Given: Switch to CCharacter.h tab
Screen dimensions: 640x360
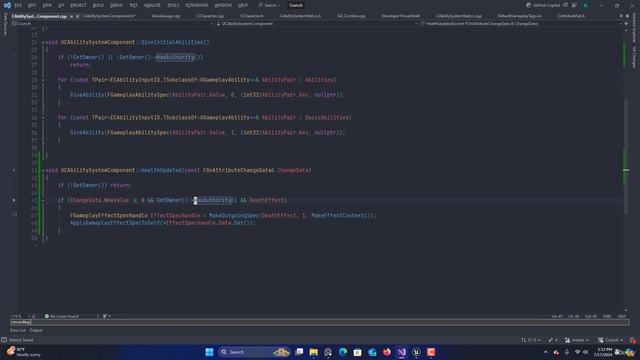Looking at the screenshot, I should tap(252, 16).
